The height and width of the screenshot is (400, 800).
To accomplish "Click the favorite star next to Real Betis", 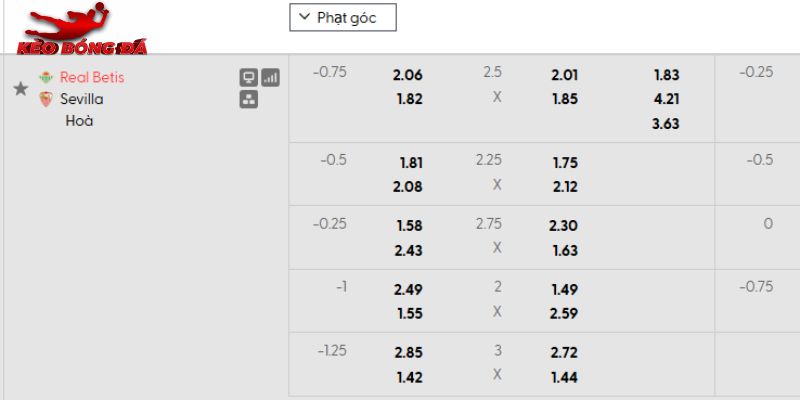I will pyautogui.click(x=20, y=89).
